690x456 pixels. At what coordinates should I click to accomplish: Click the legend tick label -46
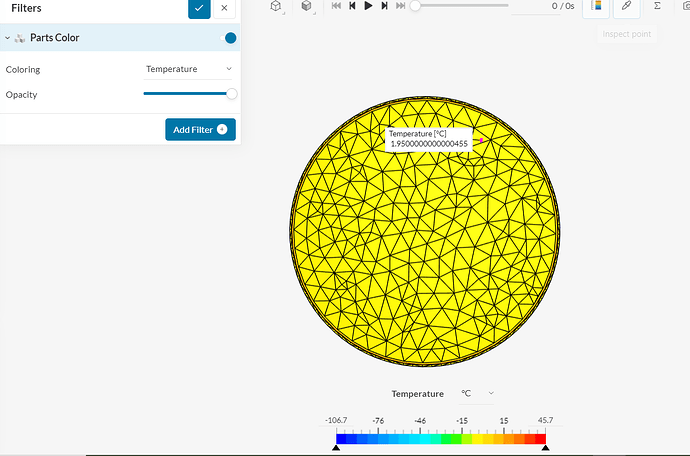coord(420,420)
